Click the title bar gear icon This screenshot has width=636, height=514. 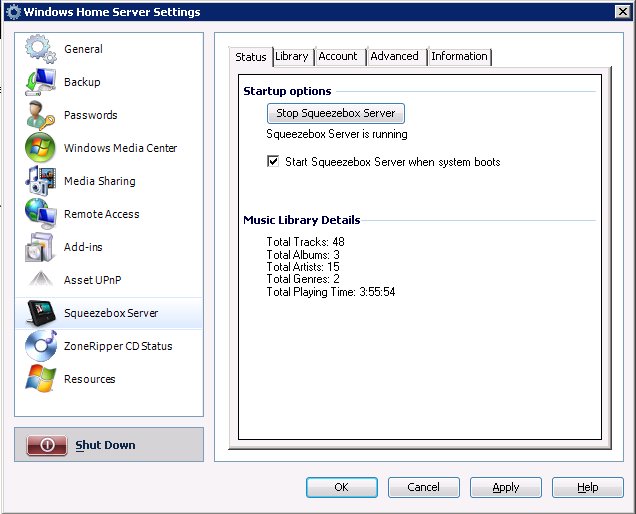tap(13, 12)
